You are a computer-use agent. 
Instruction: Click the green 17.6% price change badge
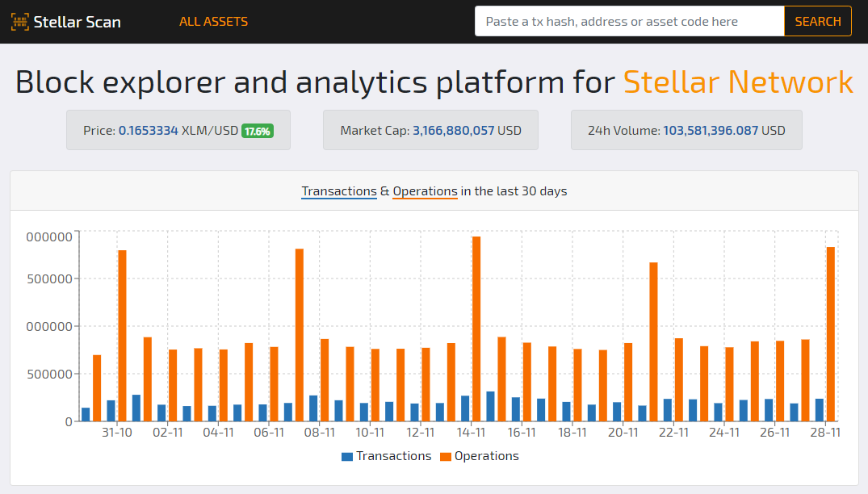[x=258, y=131]
